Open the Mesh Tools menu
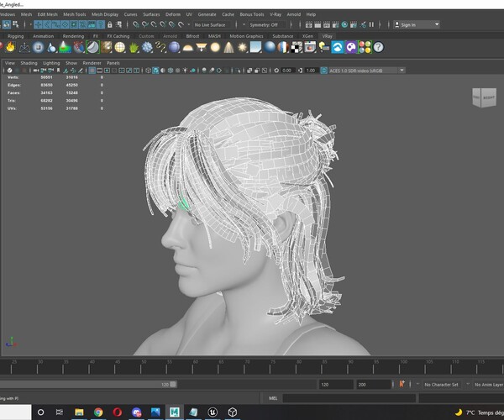Viewport: 504px width, 420px height. (75, 14)
